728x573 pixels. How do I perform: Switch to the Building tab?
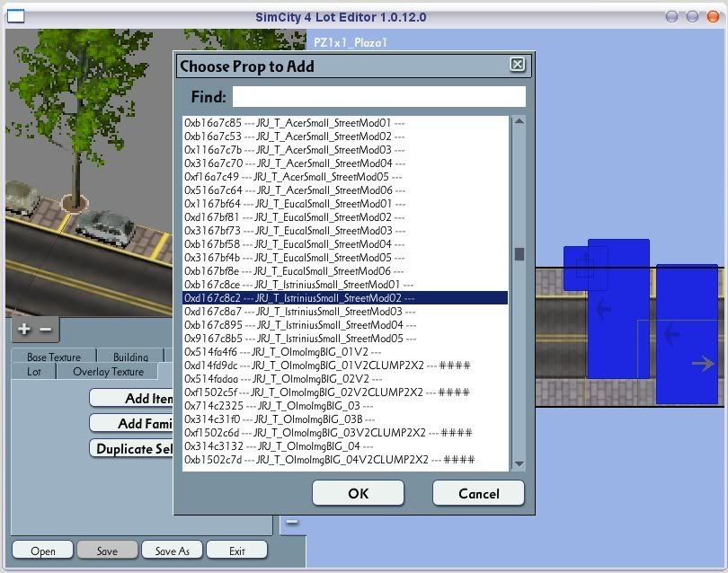131,357
